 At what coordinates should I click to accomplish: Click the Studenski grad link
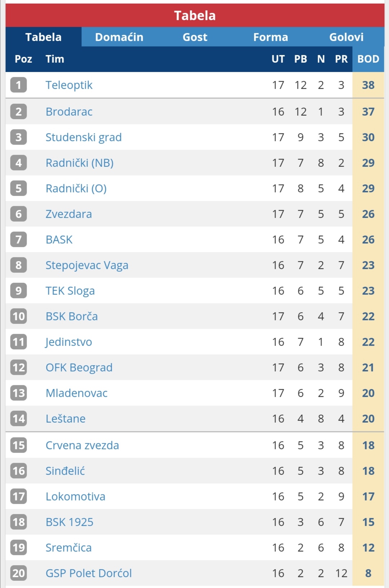(x=84, y=137)
